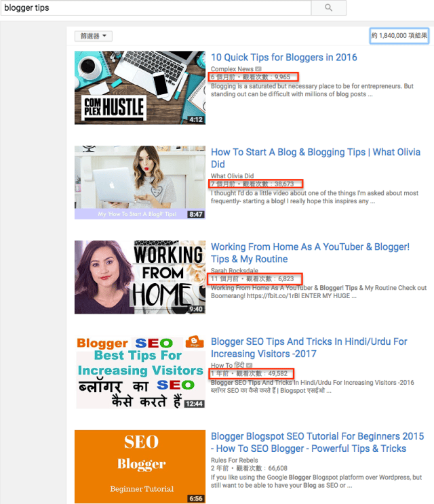Click description starting 'If you like using the Google Blogger'

(316, 481)
